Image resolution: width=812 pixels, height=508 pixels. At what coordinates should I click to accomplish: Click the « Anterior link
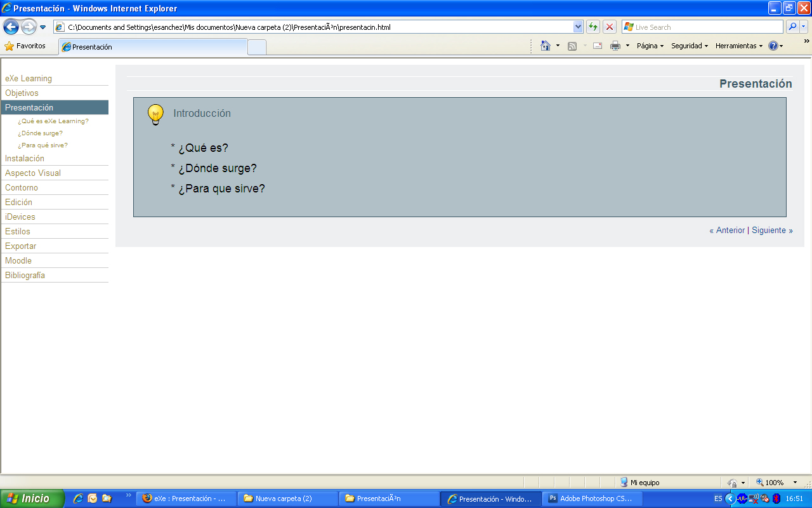[727, 231]
